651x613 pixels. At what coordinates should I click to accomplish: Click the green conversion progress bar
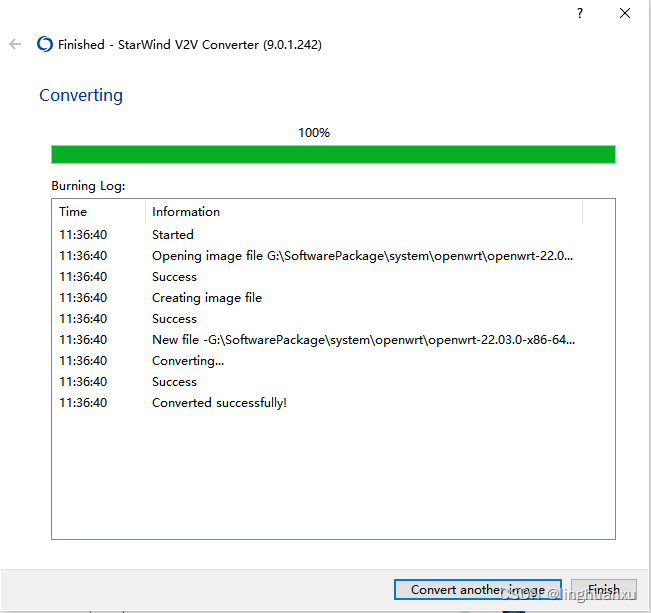tap(333, 154)
